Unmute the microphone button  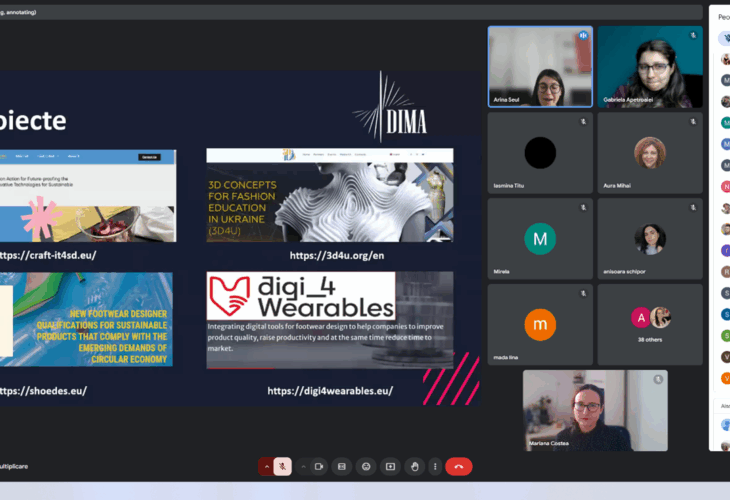(x=283, y=466)
